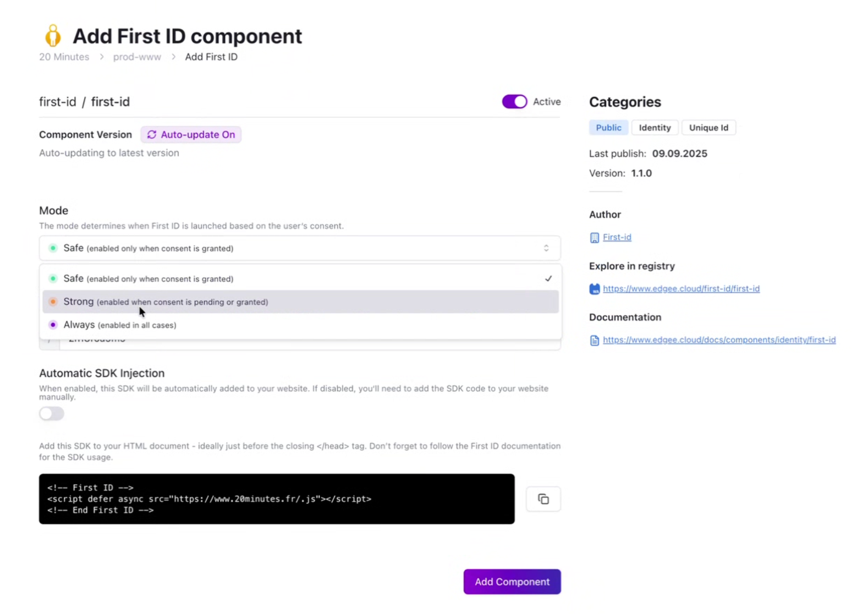
Task: Click the checkmark beside the Safe option
Action: [x=548, y=279]
